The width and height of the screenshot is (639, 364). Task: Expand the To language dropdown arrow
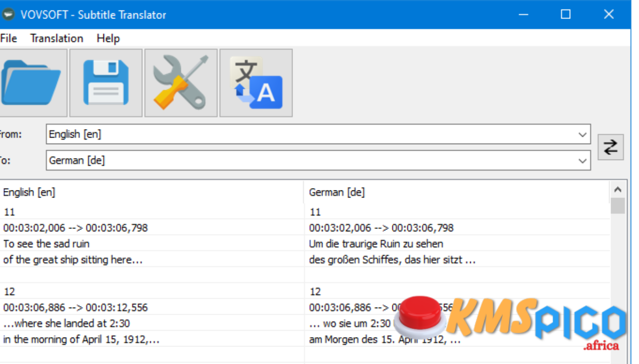coord(582,161)
